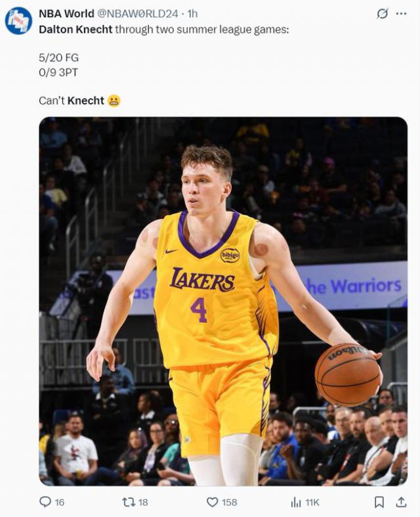Click the repost arrows icon
Screen dimensions: 420x517
point(129,502)
